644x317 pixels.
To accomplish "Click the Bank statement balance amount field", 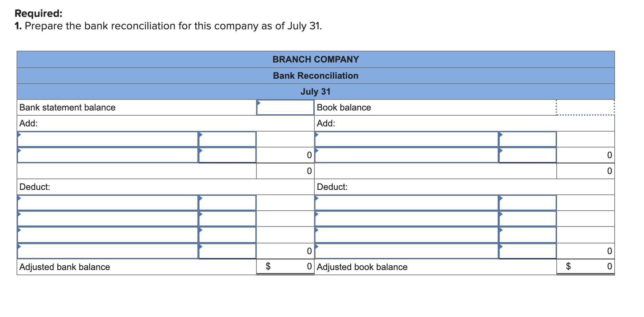I will coord(285,107).
